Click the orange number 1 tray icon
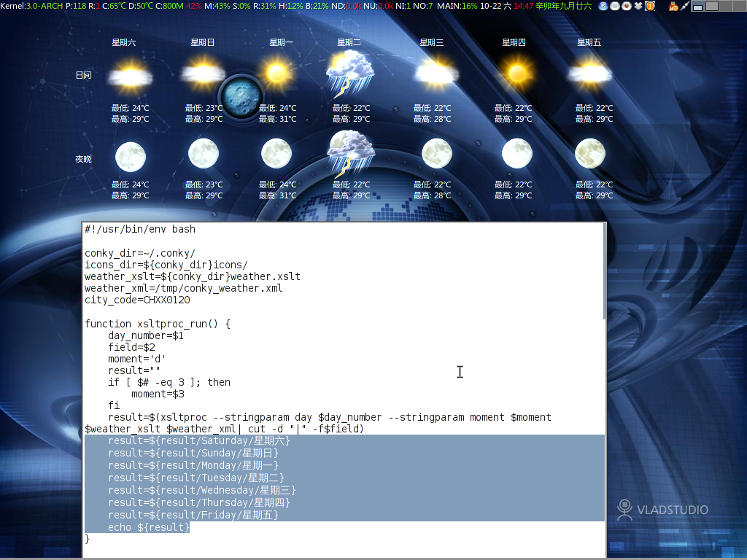The height and width of the screenshot is (560, 747). [x=650, y=6]
